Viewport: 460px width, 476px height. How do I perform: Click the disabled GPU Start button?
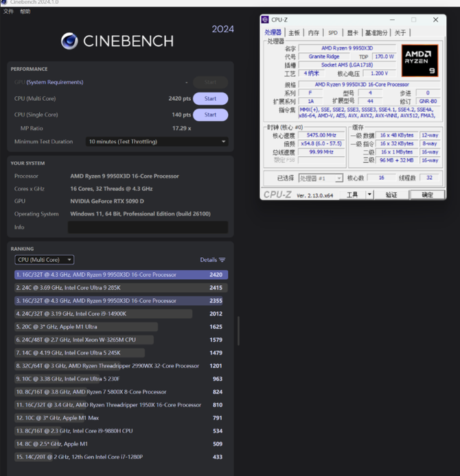pyautogui.click(x=210, y=82)
